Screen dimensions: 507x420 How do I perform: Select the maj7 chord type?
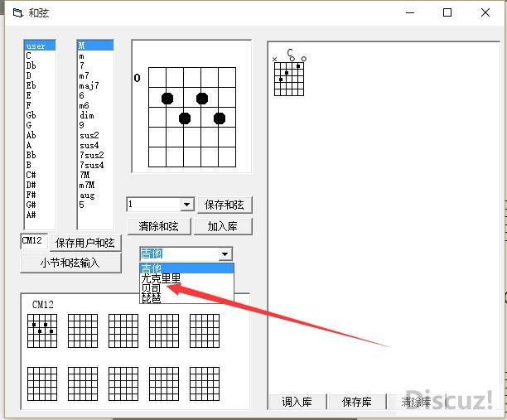tap(88, 85)
